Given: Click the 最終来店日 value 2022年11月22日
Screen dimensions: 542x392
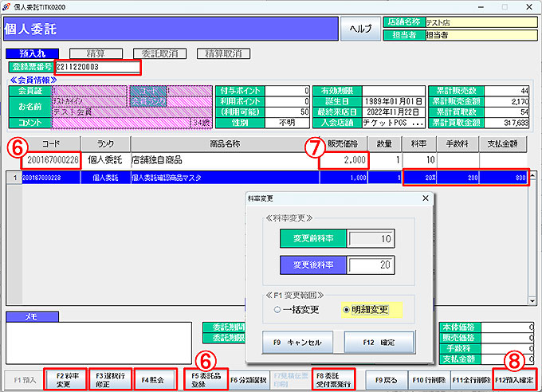Looking at the screenshot, I should (x=394, y=112).
